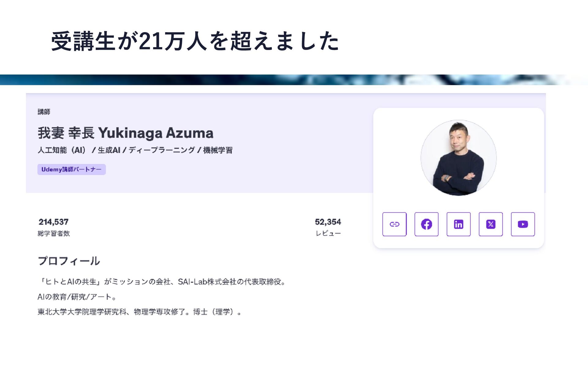Open the LinkedIn profile icon
The width and height of the screenshot is (588, 368).
[458, 224]
